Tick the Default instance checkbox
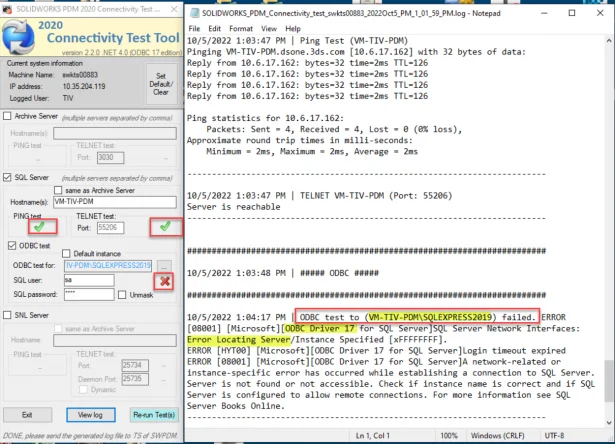The width and height of the screenshot is (615, 444). [x=67, y=254]
